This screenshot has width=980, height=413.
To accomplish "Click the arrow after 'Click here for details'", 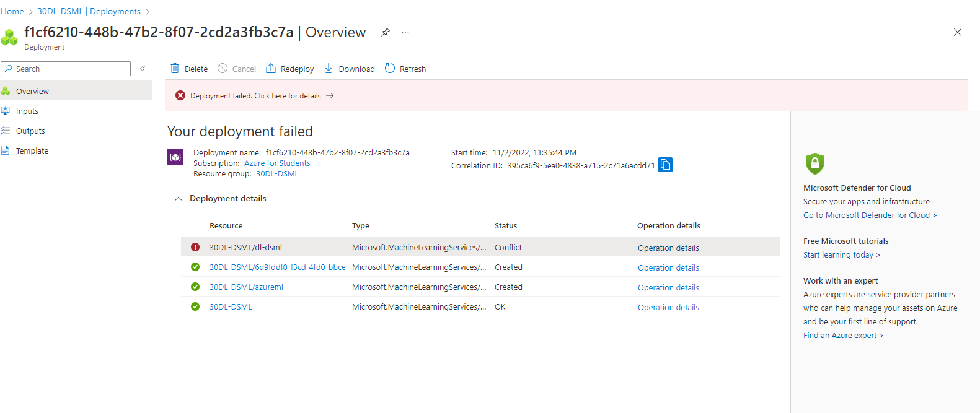I will (x=330, y=95).
